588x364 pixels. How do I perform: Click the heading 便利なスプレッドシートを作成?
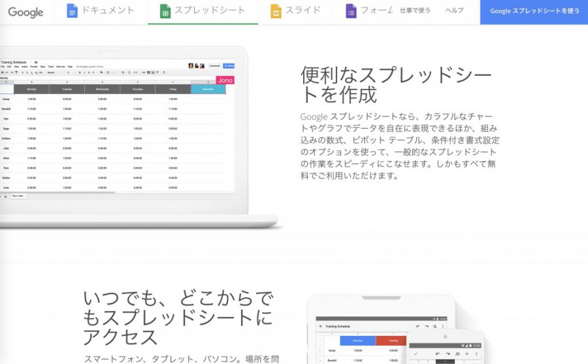click(x=396, y=85)
